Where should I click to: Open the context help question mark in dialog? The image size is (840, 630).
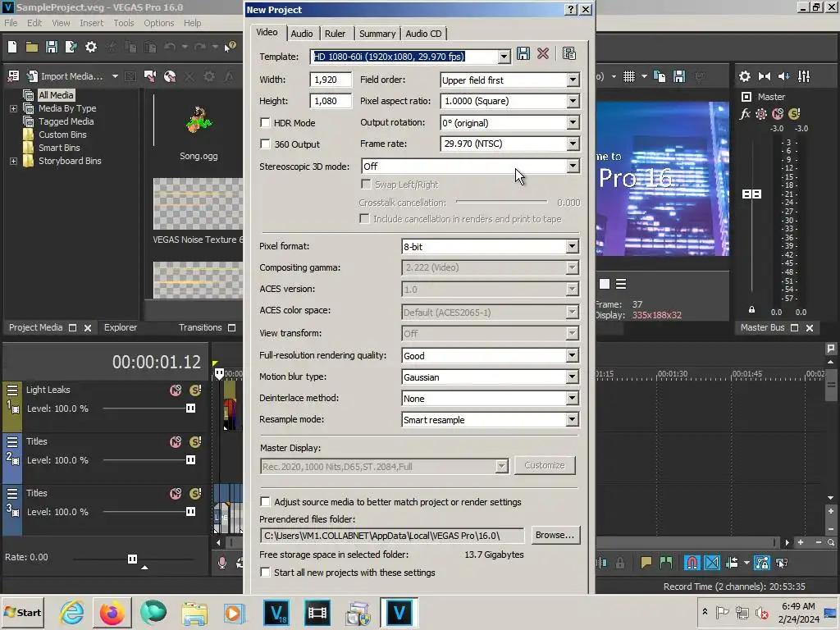tap(571, 10)
